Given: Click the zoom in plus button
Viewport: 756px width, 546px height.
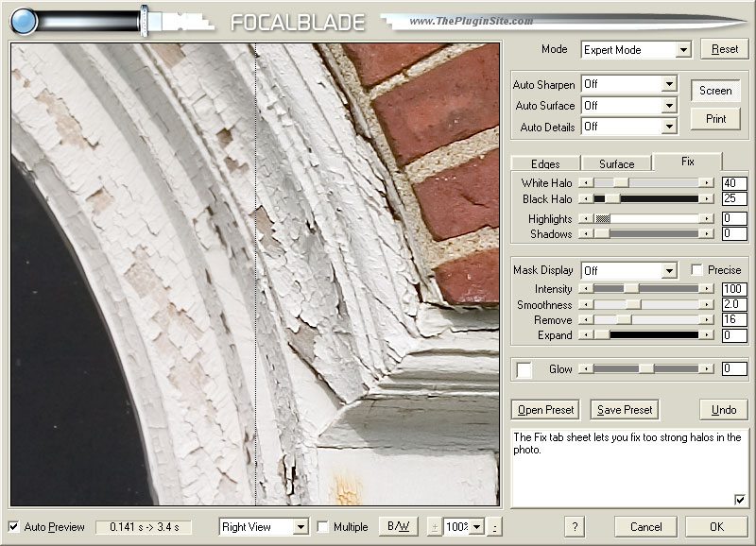Looking at the screenshot, I should click(435, 527).
